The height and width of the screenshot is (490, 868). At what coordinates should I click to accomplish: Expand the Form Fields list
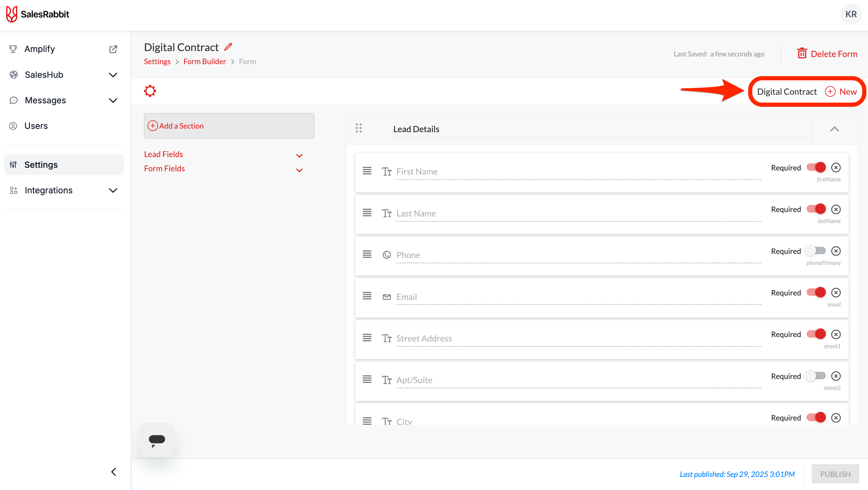point(299,170)
